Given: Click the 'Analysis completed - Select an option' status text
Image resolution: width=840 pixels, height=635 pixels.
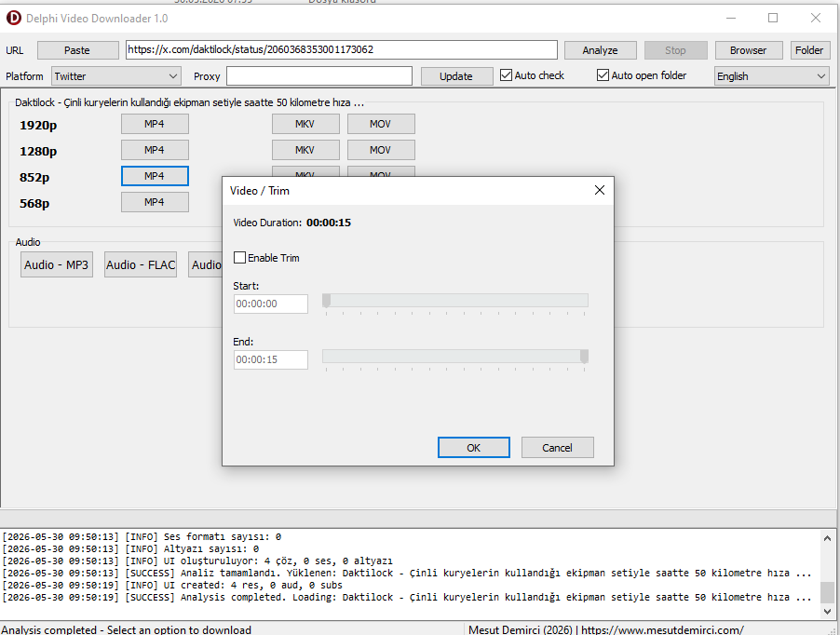Looking at the screenshot, I should pos(127,629).
